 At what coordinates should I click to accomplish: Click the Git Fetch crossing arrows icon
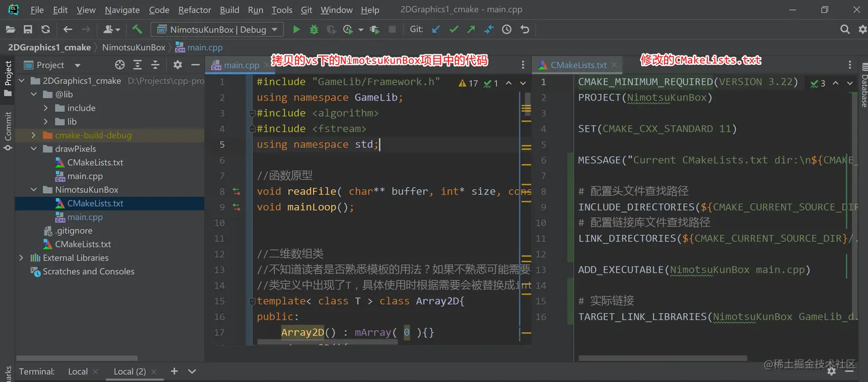click(x=489, y=29)
